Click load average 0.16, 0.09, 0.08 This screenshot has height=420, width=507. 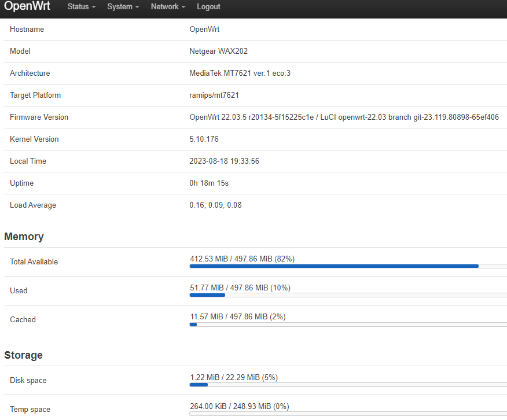click(215, 205)
